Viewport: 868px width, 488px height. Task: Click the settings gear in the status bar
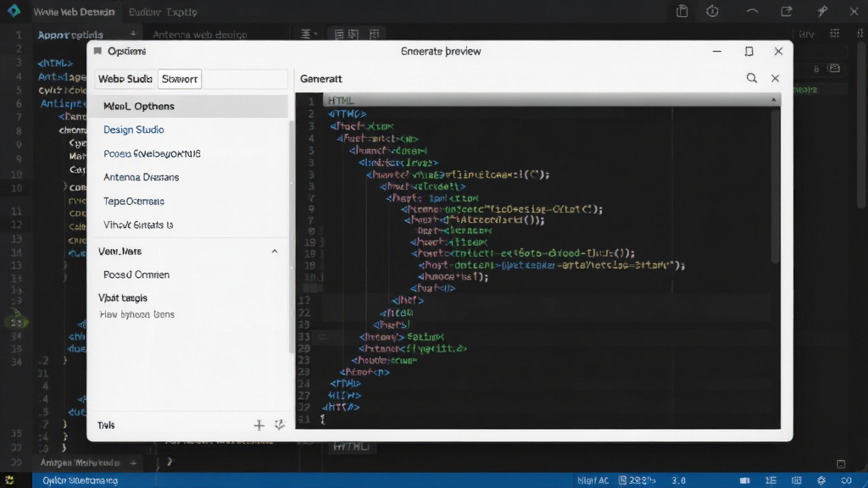(x=821, y=480)
